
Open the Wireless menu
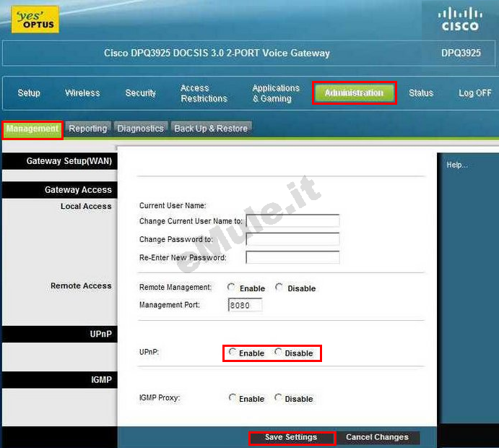click(82, 93)
